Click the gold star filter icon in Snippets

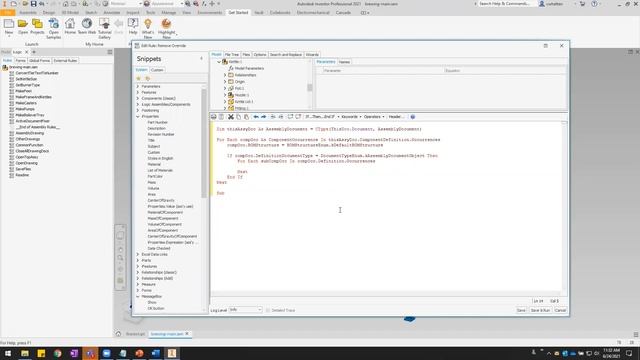139,78
